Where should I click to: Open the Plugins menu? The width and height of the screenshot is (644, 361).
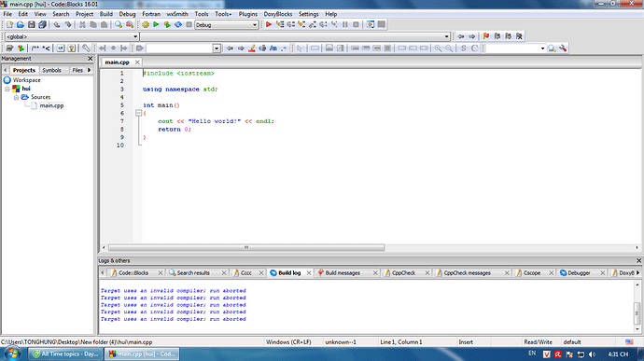tap(247, 14)
